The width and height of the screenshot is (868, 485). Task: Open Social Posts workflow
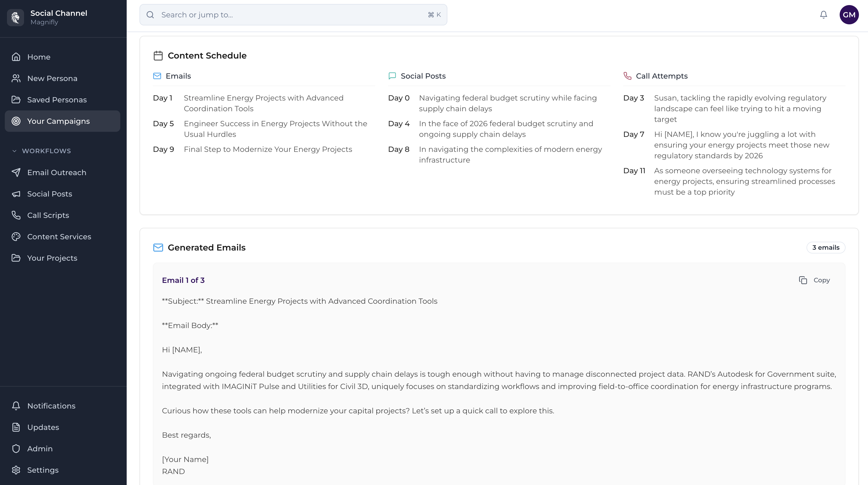tap(49, 194)
